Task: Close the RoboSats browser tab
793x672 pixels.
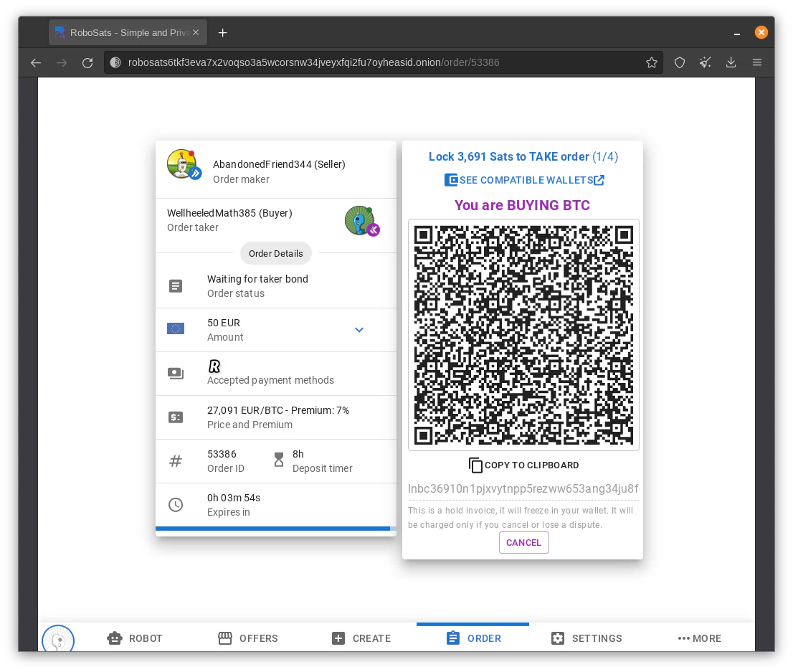Action: click(x=196, y=32)
